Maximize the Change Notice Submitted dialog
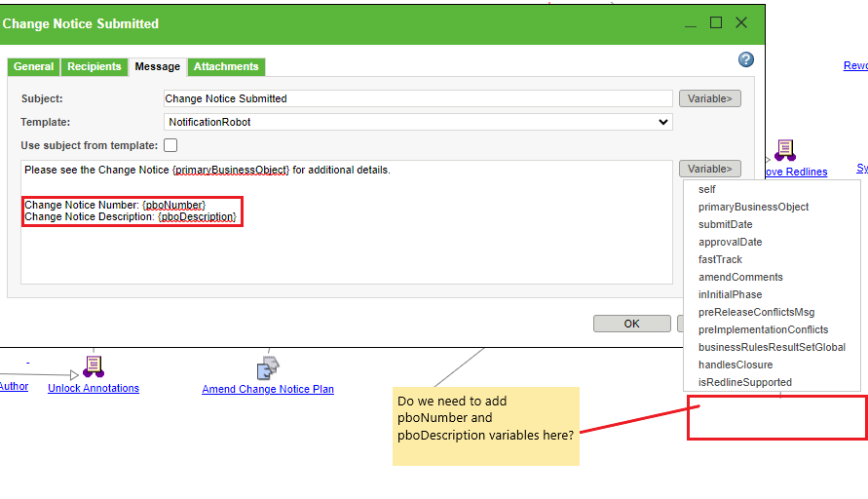 [716, 22]
